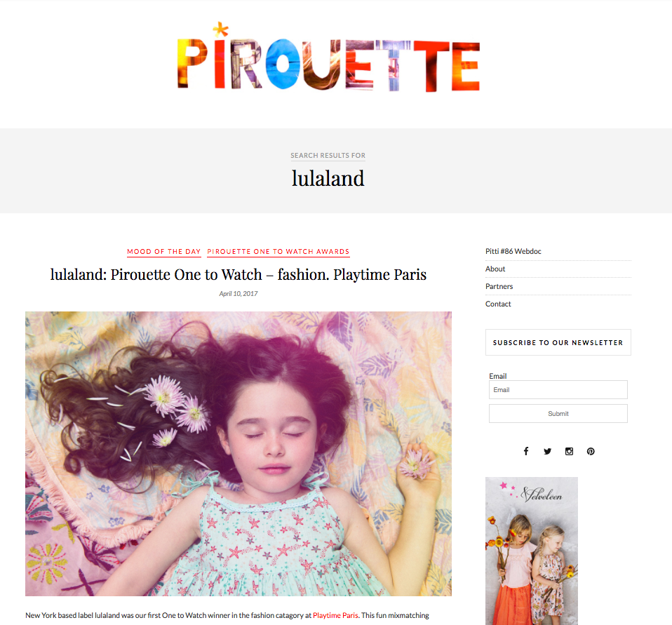This screenshot has width=672, height=625.
Task: Open Pirouette One to Watch Awards category
Action: 278,252
